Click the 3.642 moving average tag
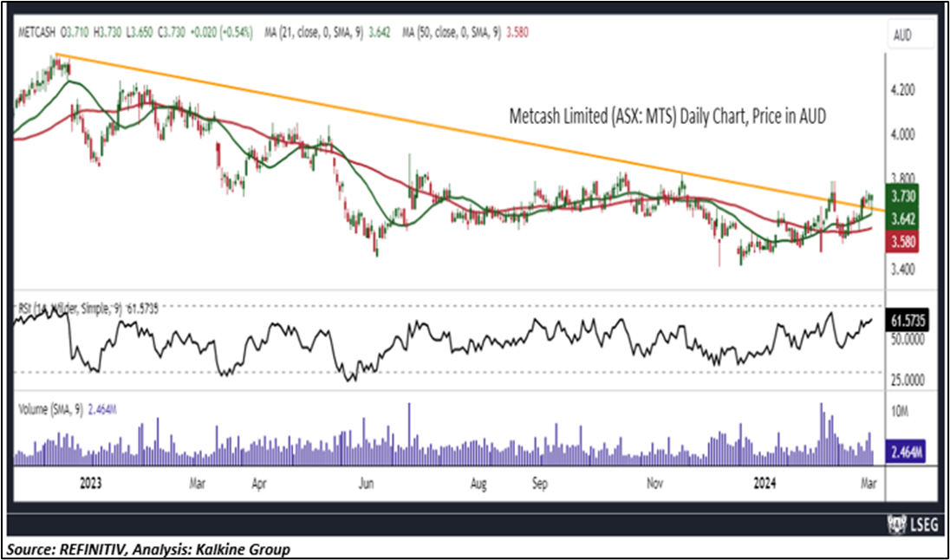This screenshot has width=950, height=560. [x=902, y=218]
